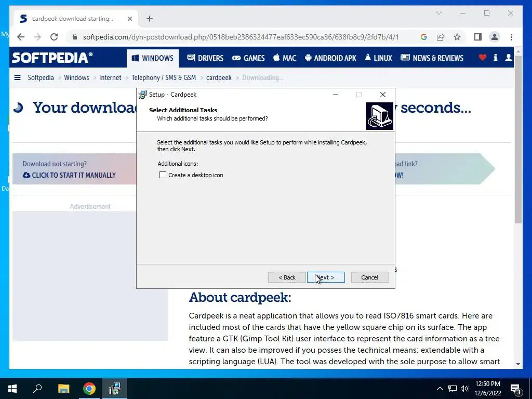Click the address bar URL
Screen dimensions: 532x399
pos(241,37)
